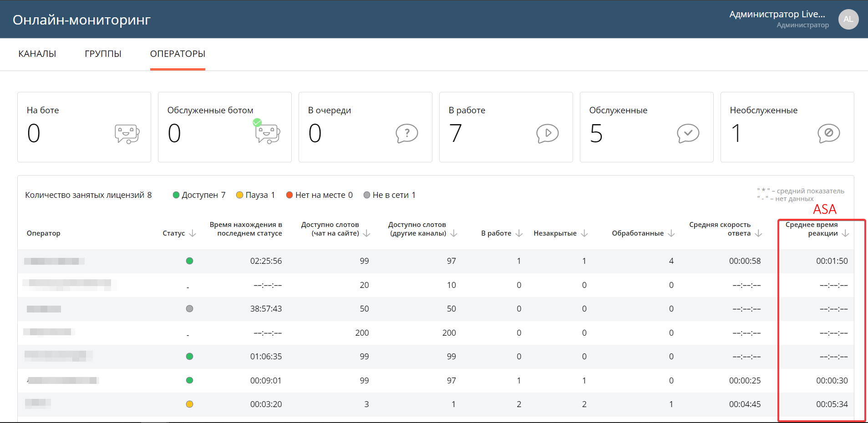Click the crossed bubble icon in Необслуженные
This screenshot has width=868, height=423.
[829, 133]
